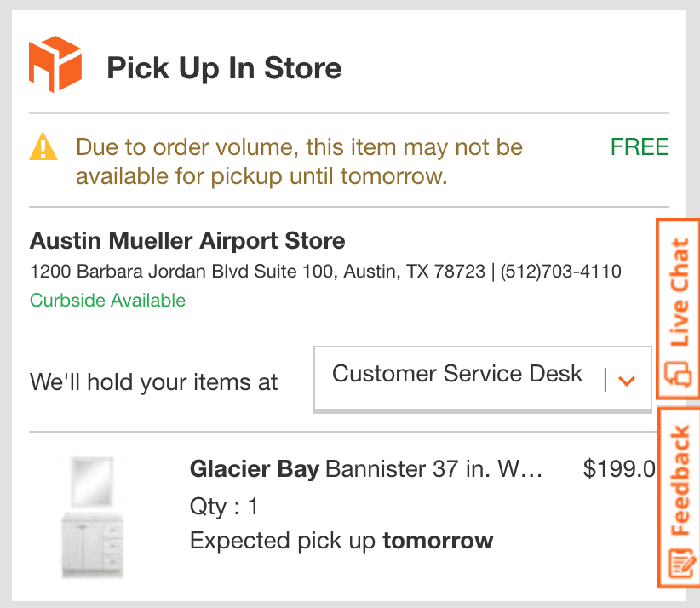Click the Qty : 1 text

(x=223, y=508)
